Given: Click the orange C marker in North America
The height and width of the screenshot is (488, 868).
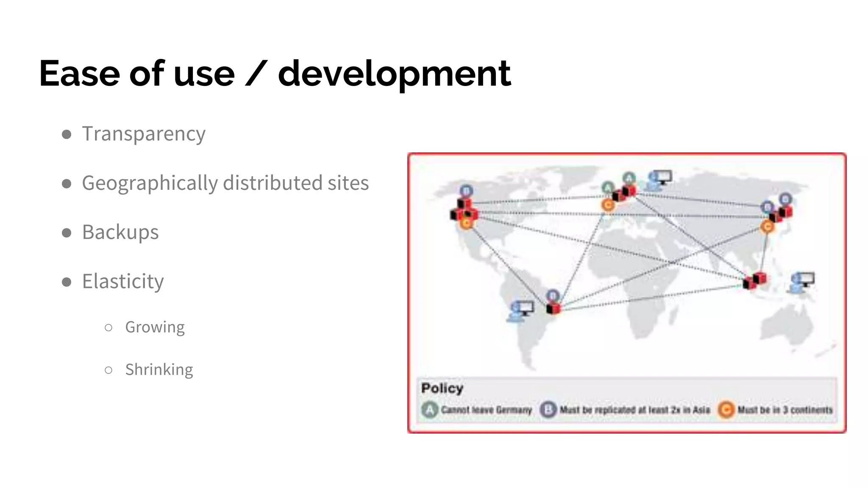Looking at the screenshot, I should coord(466,223).
